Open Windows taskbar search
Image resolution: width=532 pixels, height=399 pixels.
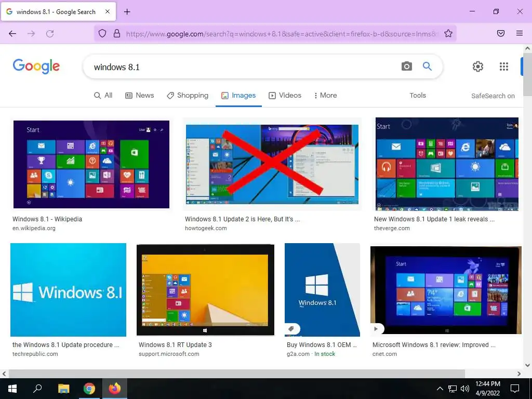37,389
